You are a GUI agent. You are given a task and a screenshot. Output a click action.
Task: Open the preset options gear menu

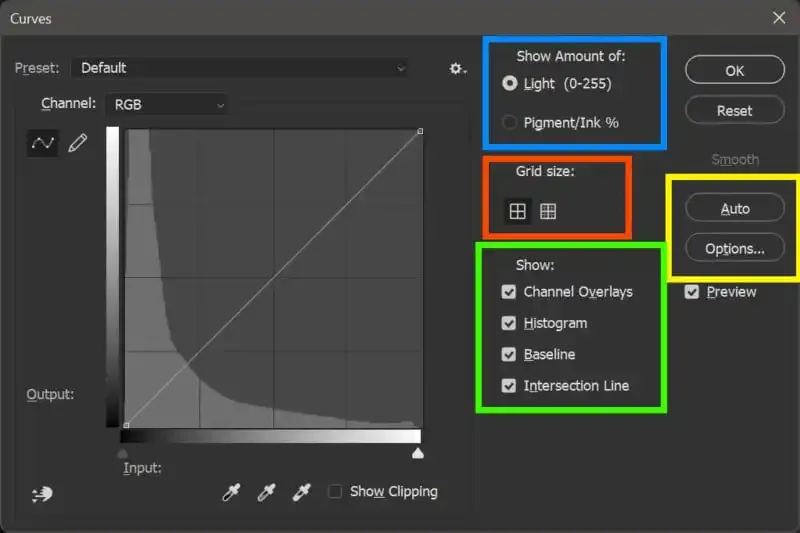coord(457,68)
